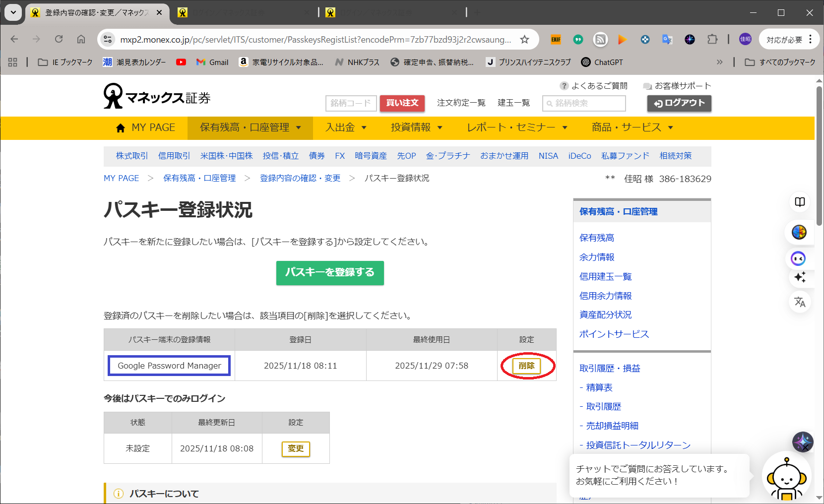The width and height of the screenshot is (824, 504).
Task: Expand the 保有残高・口座管理 dropdown menu
Action: [250, 128]
